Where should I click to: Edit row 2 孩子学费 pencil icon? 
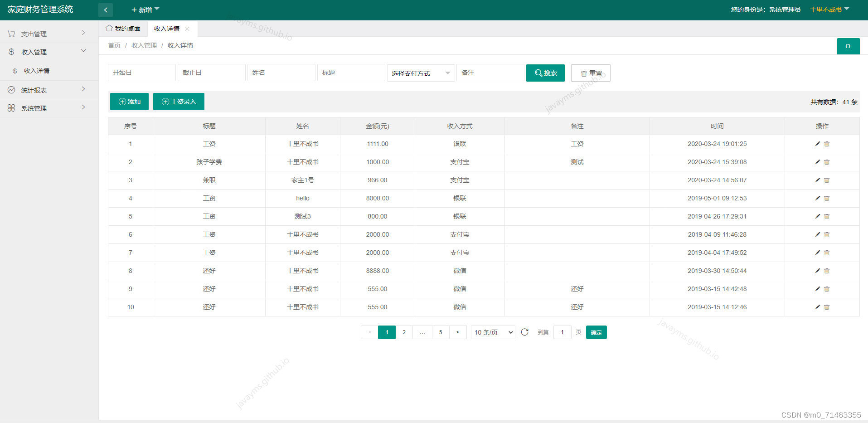coord(817,162)
